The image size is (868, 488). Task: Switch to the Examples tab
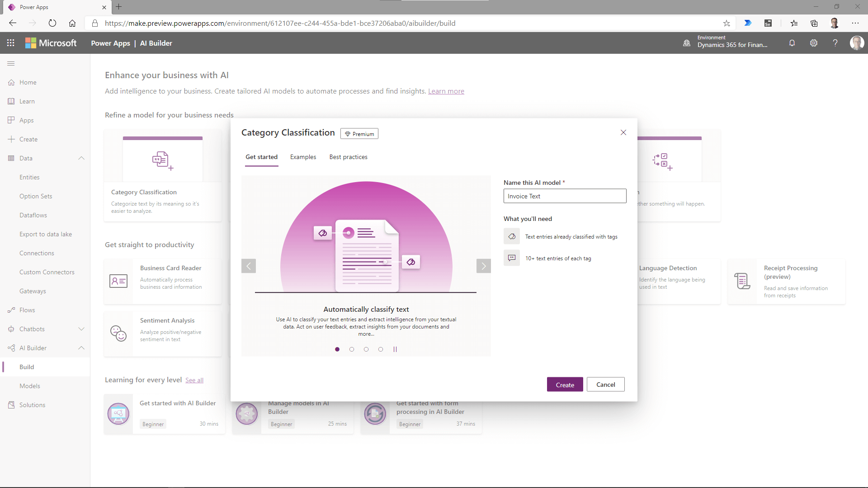[303, 157]
